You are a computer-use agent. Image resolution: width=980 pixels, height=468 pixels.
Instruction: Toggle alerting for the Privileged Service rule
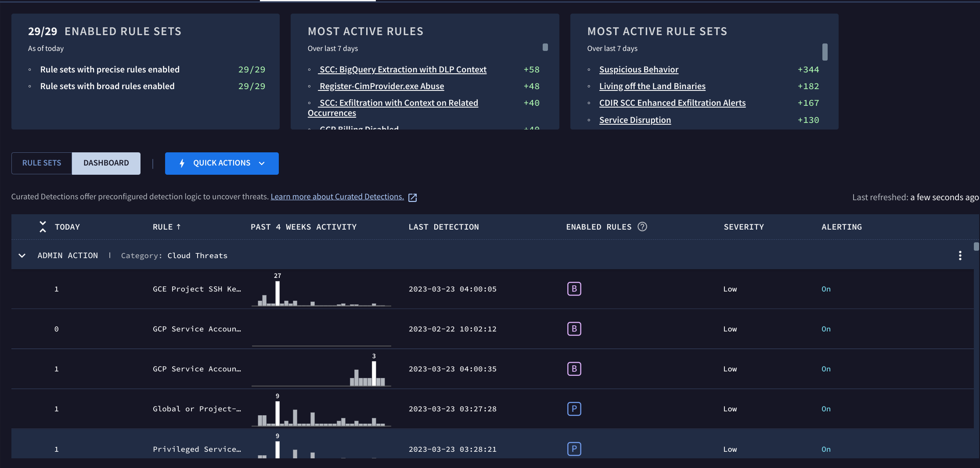[x=826, y=449]
